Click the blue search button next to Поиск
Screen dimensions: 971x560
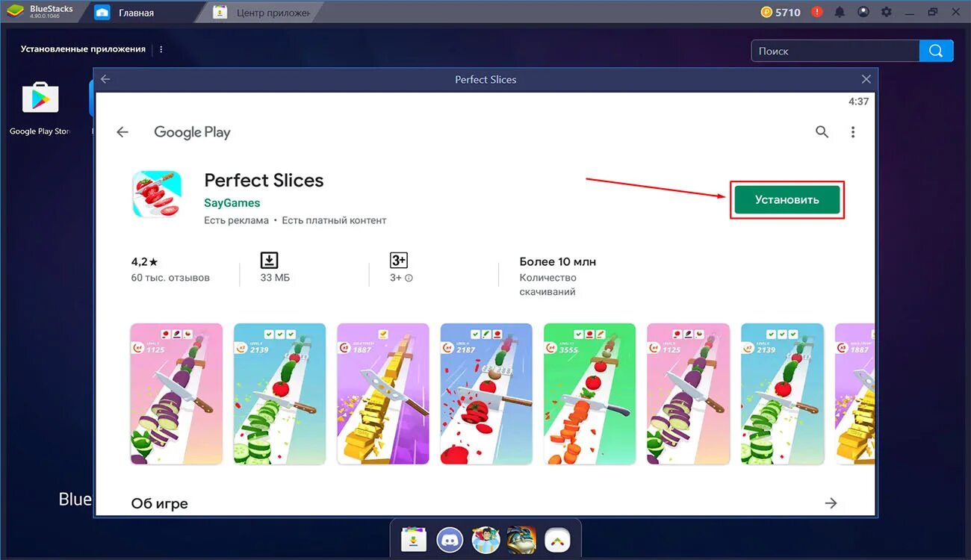pyautogui.click(x=937, y=51)
